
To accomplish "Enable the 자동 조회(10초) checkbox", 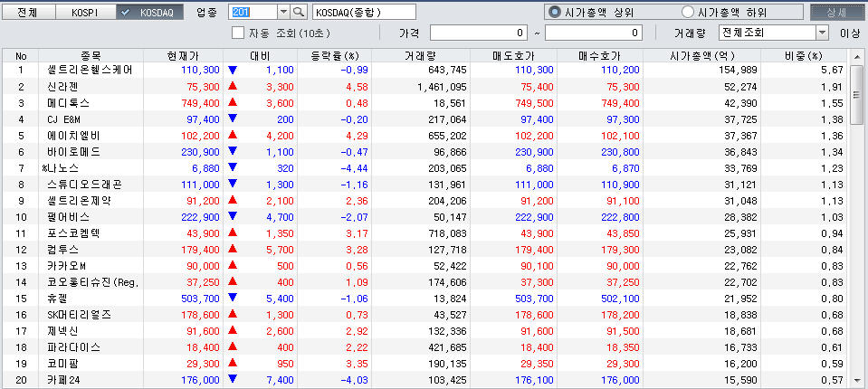I will [x=239, y=33].
